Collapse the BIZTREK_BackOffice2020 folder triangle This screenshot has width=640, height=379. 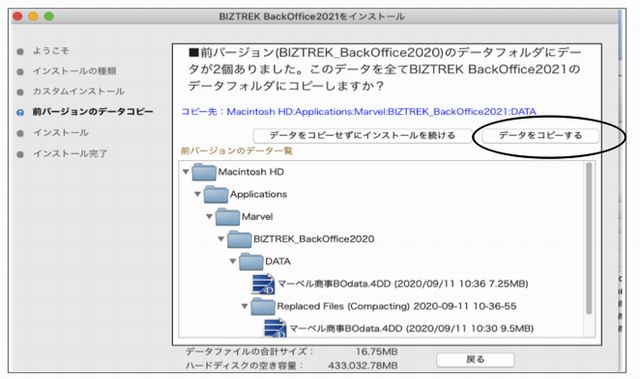coord(221,239)
